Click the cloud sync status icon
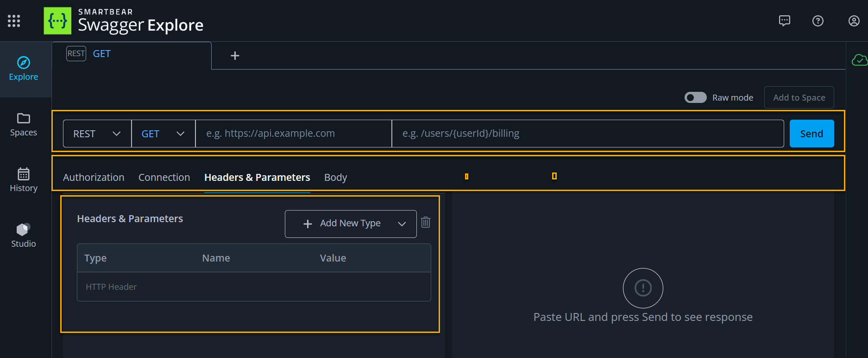This screenshot has height=358, width=868. [859, 60]
